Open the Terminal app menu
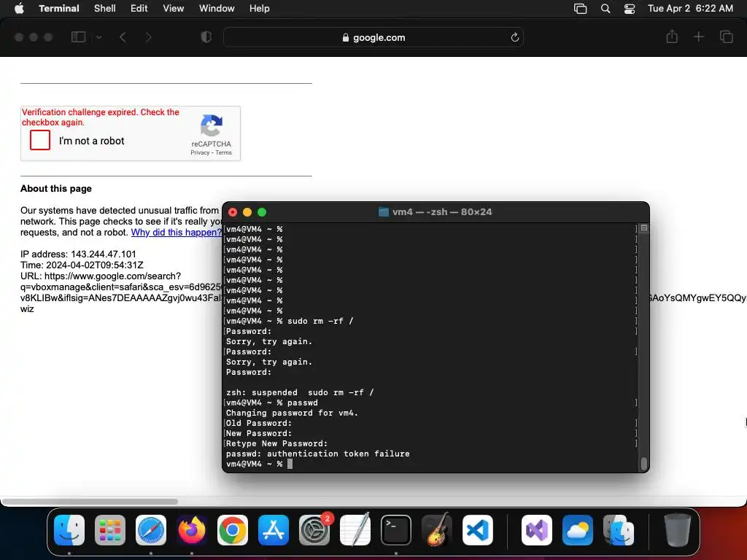The width and height of the screenshot is (747, 560). (x=58, y=8)
